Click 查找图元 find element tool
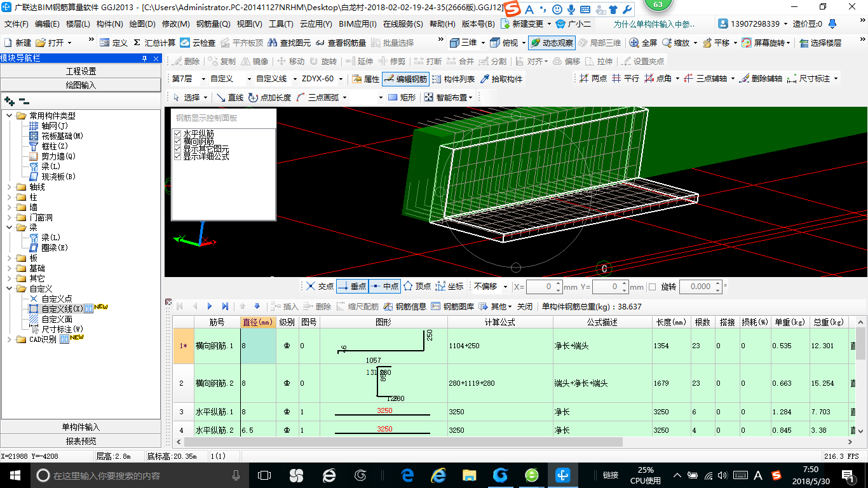Screen dimensions: 868x488 coord(290,43)
